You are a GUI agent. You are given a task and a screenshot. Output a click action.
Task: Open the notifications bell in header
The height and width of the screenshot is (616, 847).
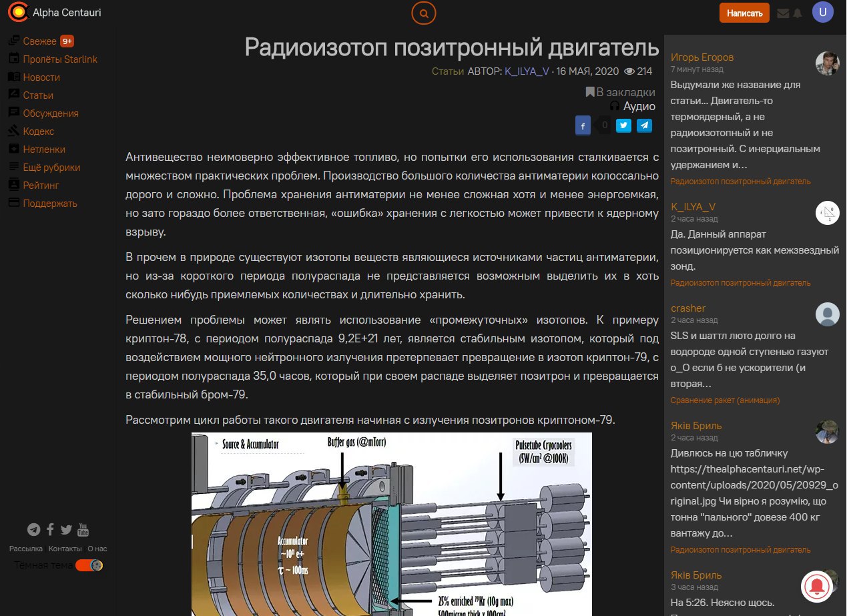pos(797,13)
